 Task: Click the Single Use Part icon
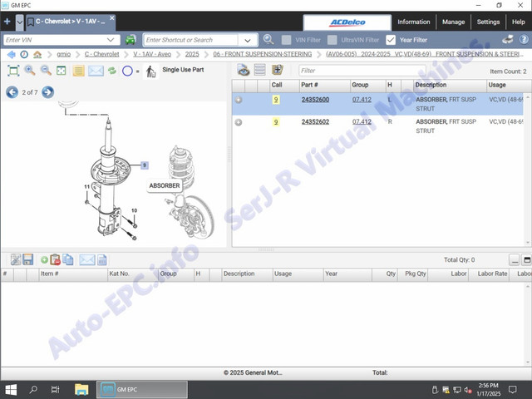click(150, 71)
